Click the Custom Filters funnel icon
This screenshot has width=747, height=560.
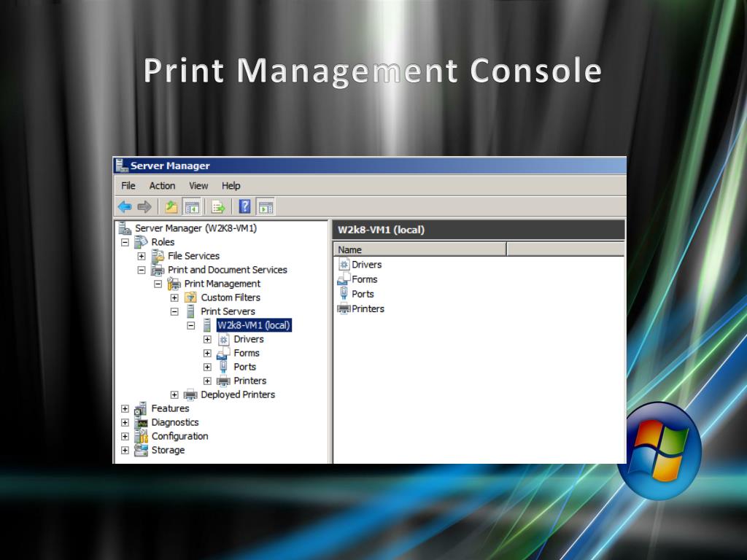(x=190, y=297)
